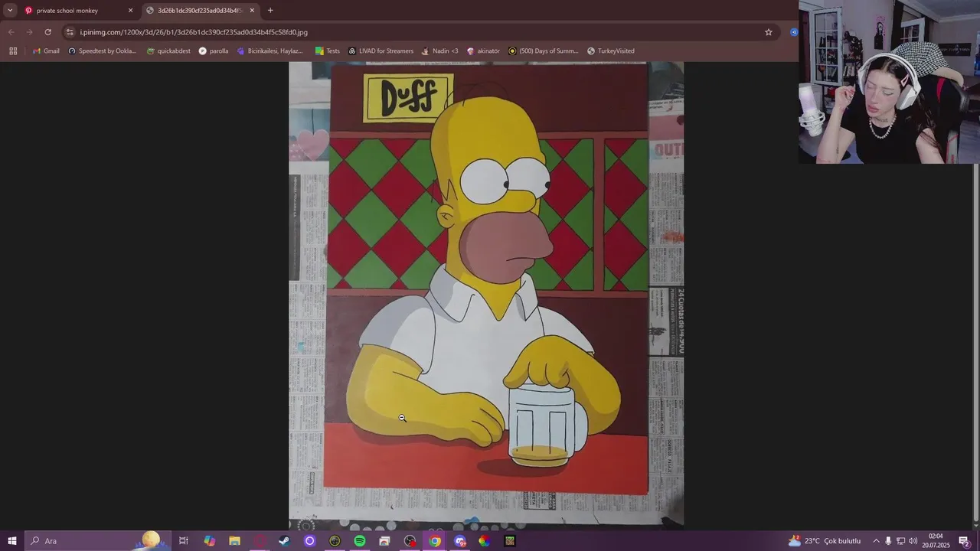Open network settings from tray icon
The height and width of the screenshot is (551, 980).
pyautogui.click(x=900, y=541)
